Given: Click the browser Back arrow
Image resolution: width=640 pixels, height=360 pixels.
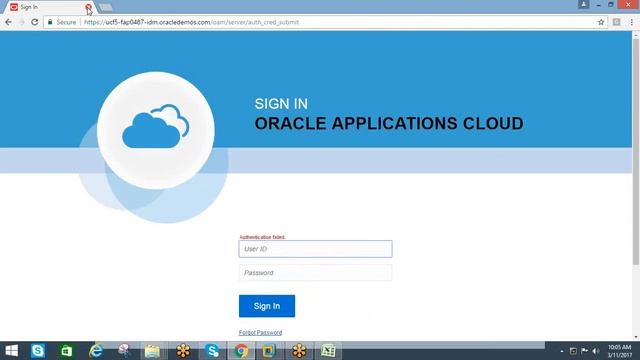Looking at the screenshot, I should point(8,22).
